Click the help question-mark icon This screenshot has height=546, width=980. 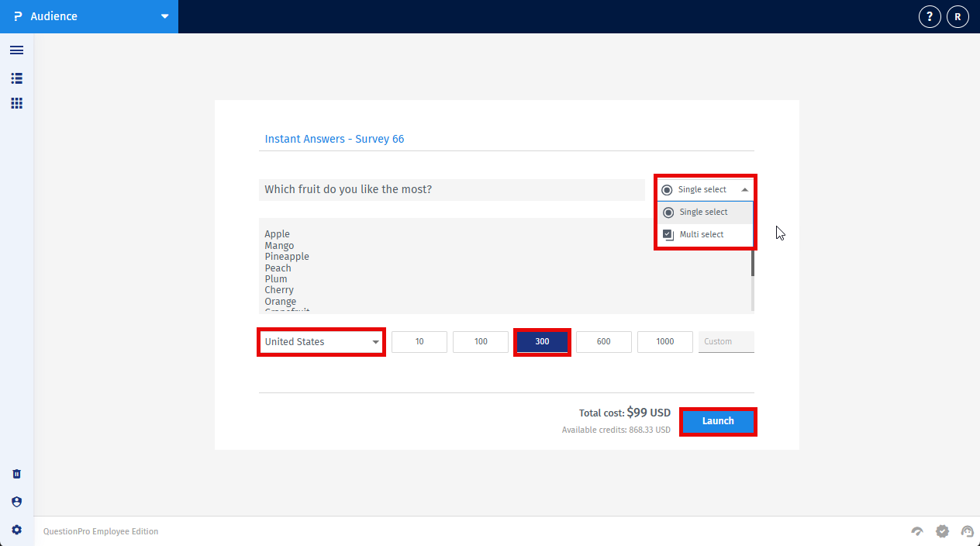pos(929,16)
